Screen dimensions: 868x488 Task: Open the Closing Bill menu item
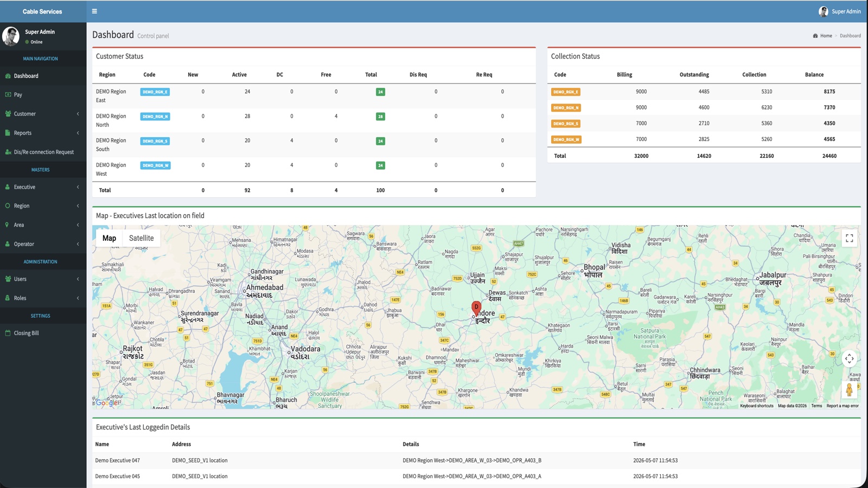click(43, 333)
